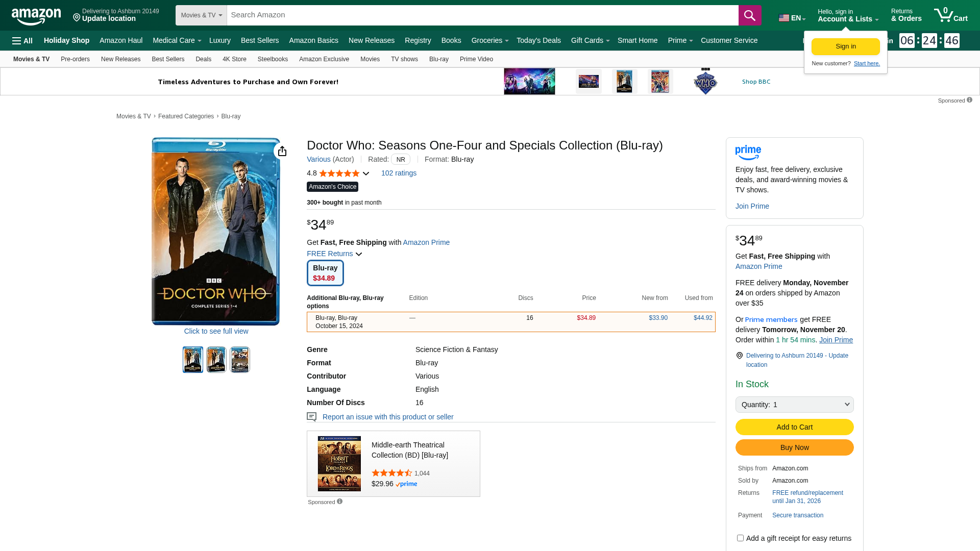Click the share icon on product image
The image size is (980, 551).
coord(282,151)
